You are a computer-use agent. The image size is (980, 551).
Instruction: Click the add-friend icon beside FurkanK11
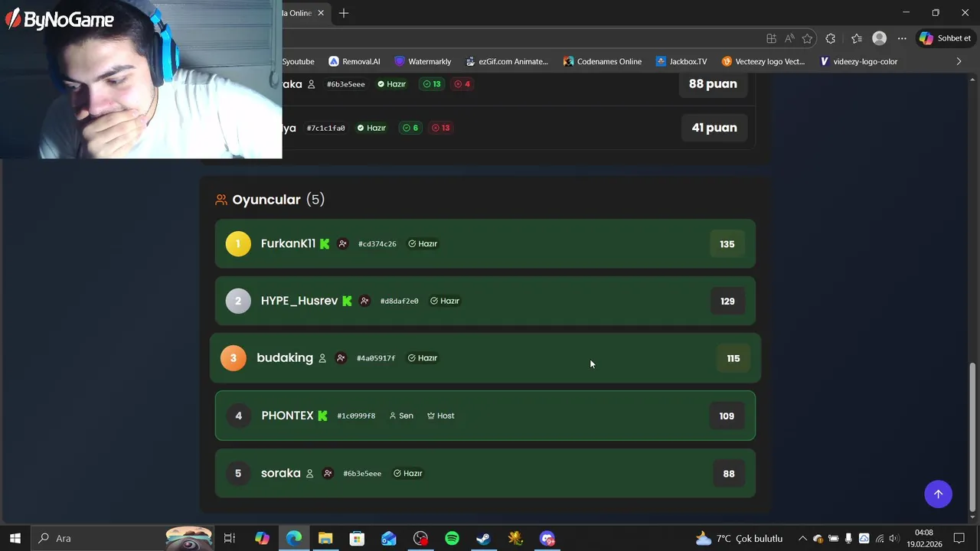pyautogui.click(x=343, y=244)
